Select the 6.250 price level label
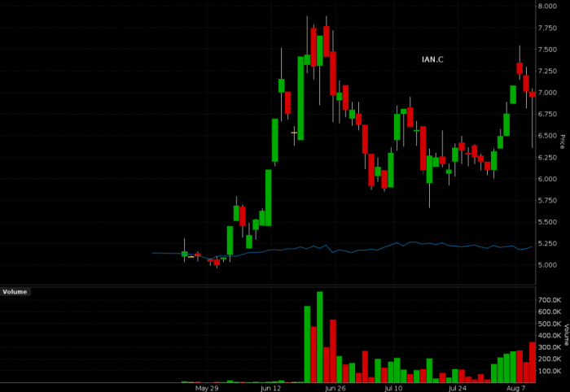This screenshot has width=570, height=392. coord(547,157)
